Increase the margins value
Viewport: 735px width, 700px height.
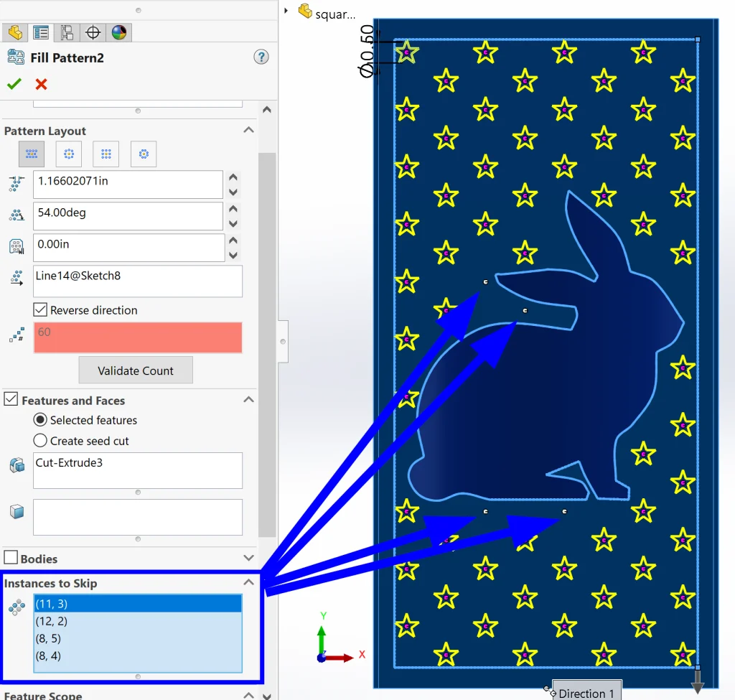(x=233, y=240)
